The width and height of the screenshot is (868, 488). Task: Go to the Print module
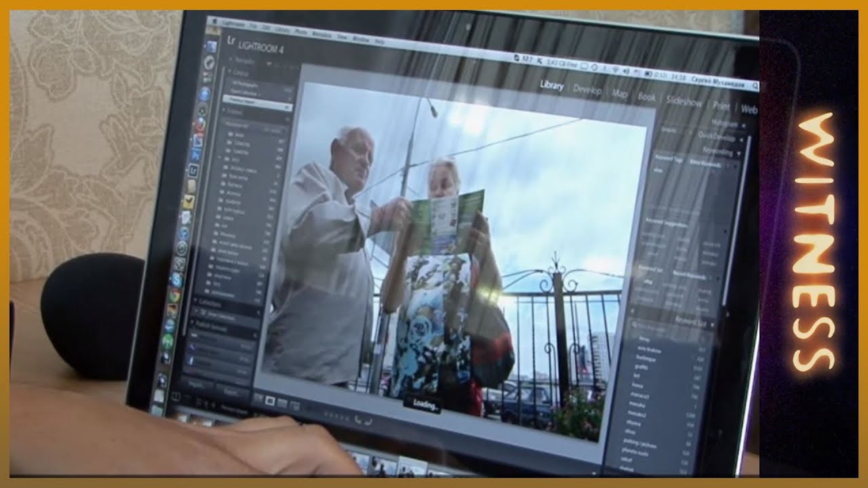click(721, 105)
